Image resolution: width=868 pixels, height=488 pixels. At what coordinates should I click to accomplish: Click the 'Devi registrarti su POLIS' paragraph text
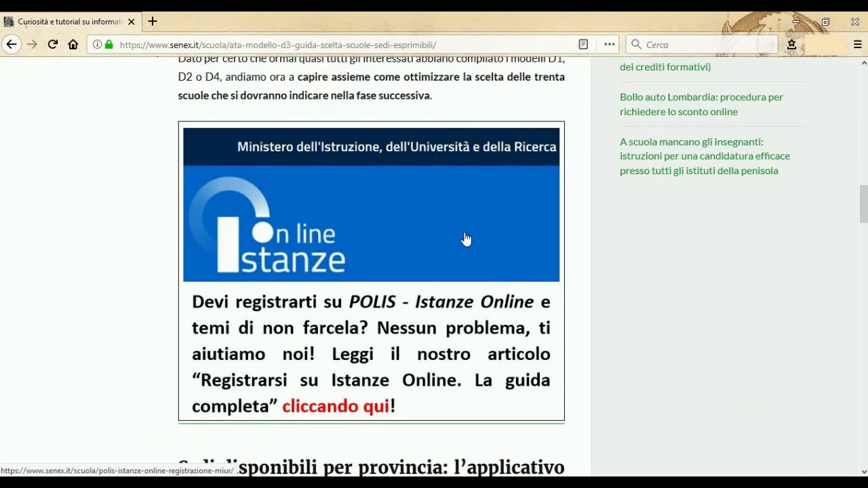tap(371, 354)
